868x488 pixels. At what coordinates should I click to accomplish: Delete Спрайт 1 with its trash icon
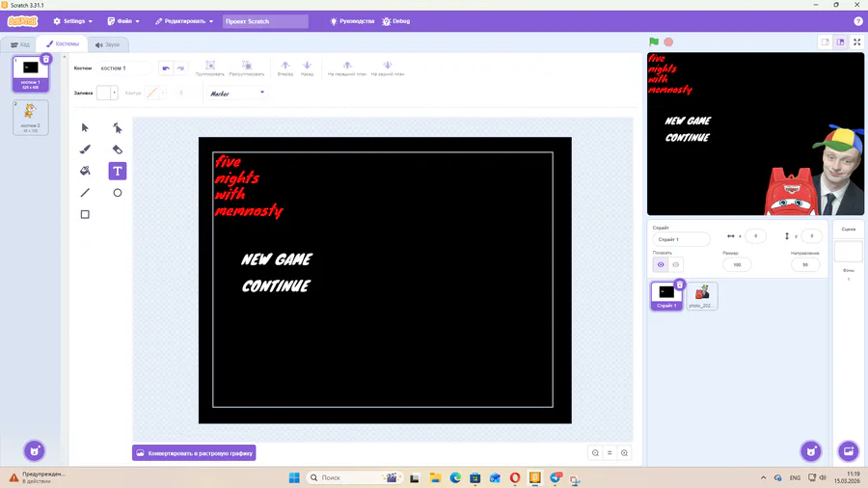point(680,285)
